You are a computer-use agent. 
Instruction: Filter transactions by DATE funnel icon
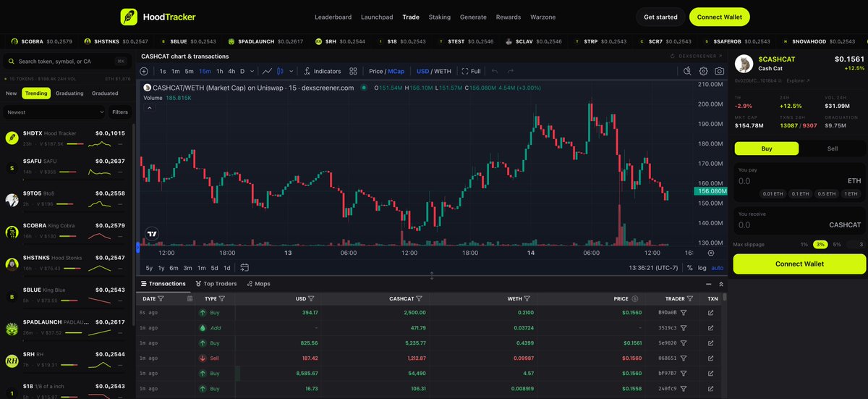pos(161,298)
